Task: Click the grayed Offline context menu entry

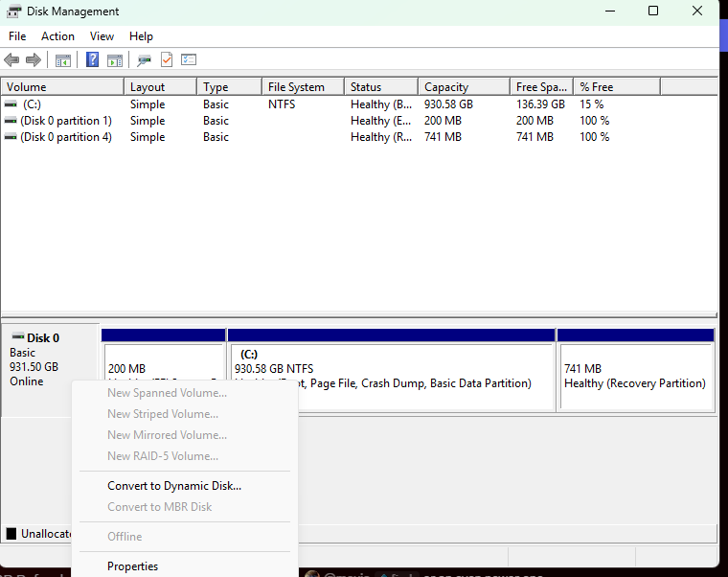Action: click(x=185, y=537)
